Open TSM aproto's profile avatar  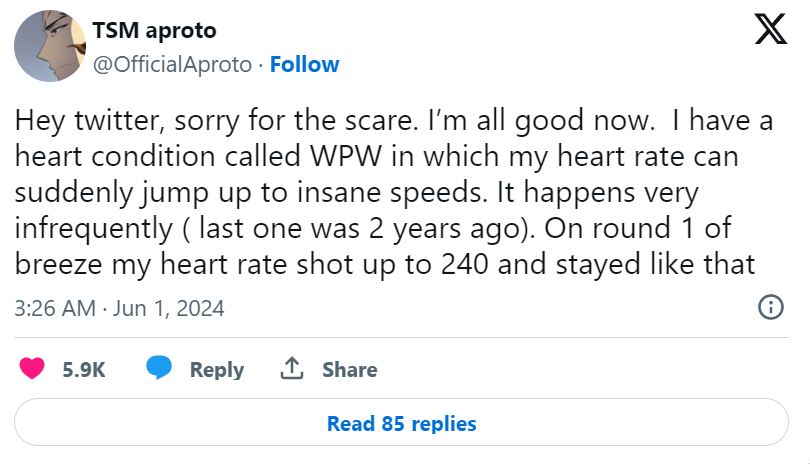coord(49,47)
